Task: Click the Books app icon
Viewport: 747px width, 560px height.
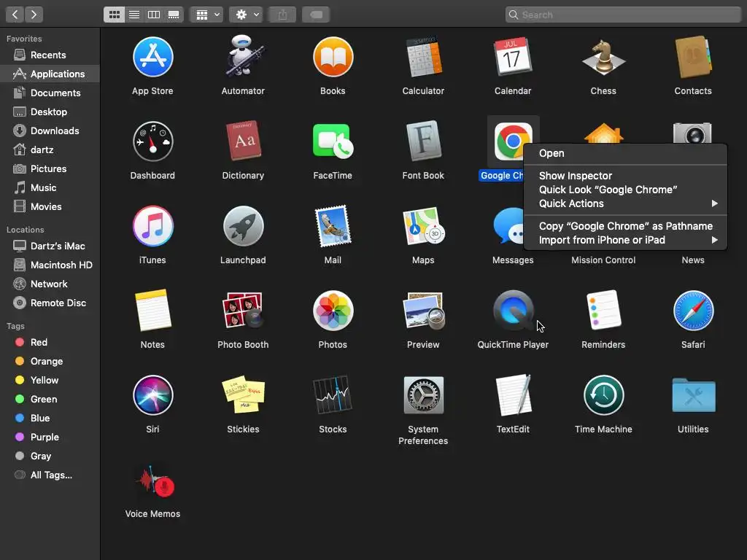Action: pos(333,57)
